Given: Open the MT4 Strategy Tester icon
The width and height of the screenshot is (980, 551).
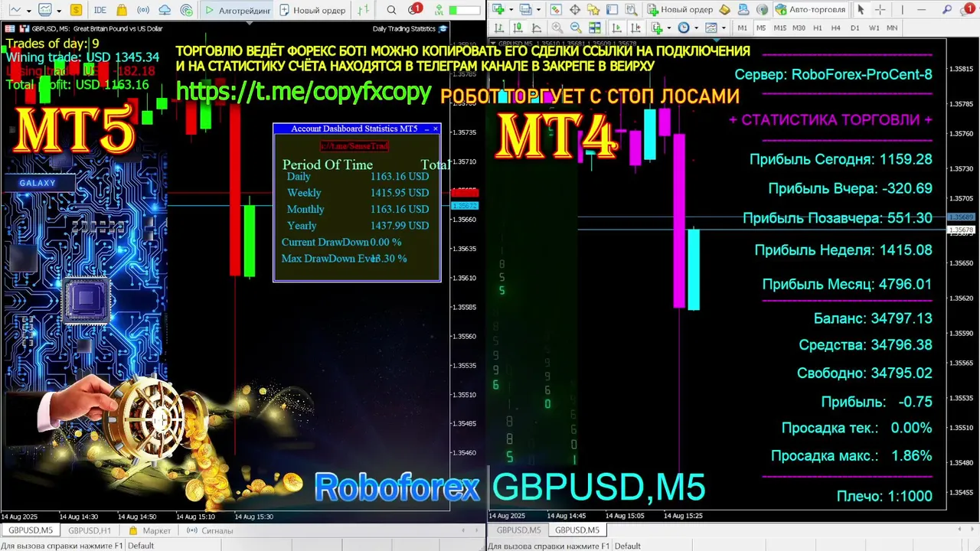Looking at the screenshot, I should [632, 9].
